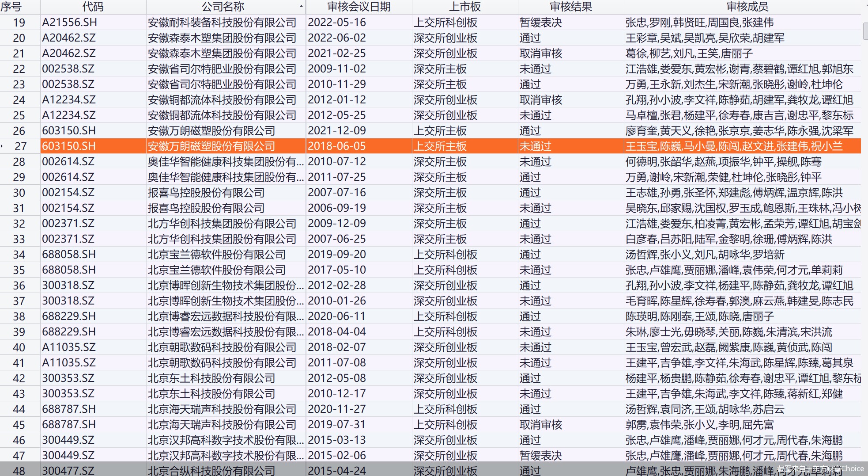This screenshot has height=476, width=868.
Task: Click the 上市板 column header
Action: pos(464,7)
